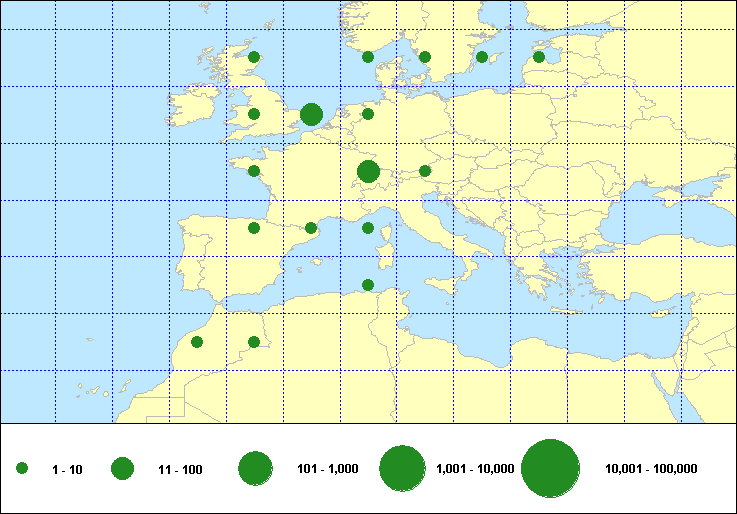This screenshot has width=737, height=514.
Task: Click the marker in the sea south of Sardinia
Action: pos(368,285)
